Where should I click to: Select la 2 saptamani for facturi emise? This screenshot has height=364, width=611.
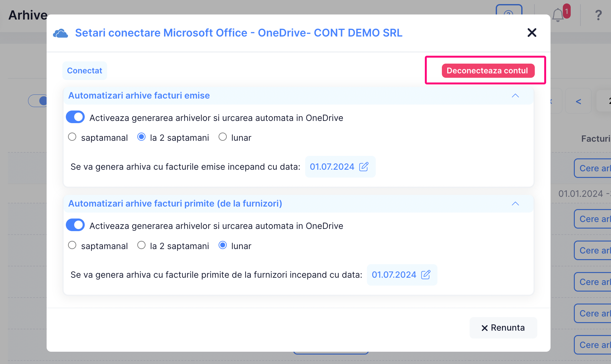tap(141, 137)
